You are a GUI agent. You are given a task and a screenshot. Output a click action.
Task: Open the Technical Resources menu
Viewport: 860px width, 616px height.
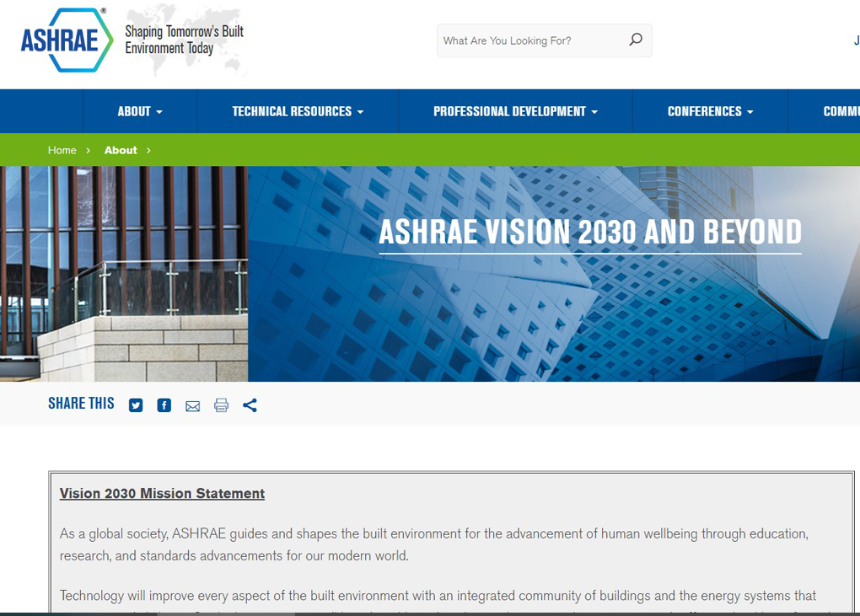click(298, 111)
